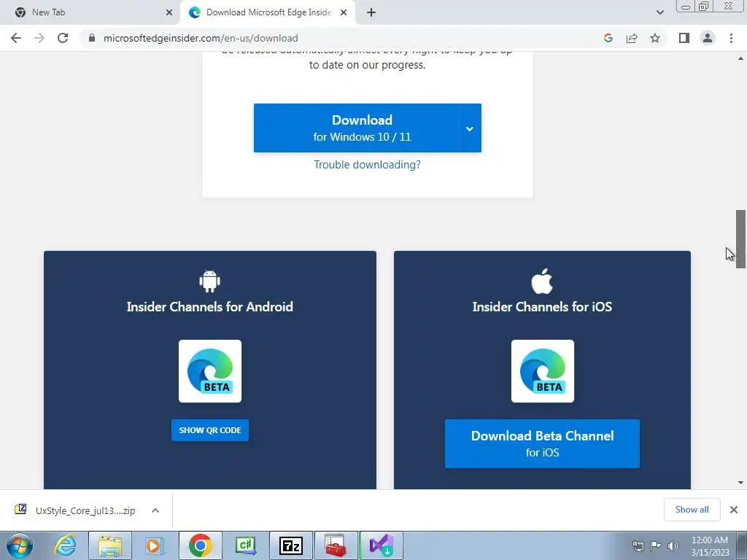Close the downloads bar
747x560 pixels.
coord(734,510)
